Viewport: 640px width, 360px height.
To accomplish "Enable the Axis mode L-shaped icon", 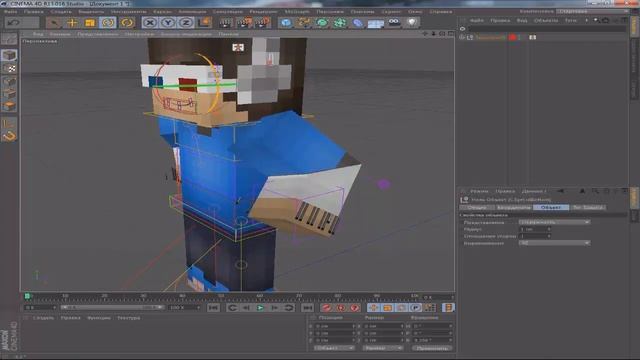I will pos(9,123).
